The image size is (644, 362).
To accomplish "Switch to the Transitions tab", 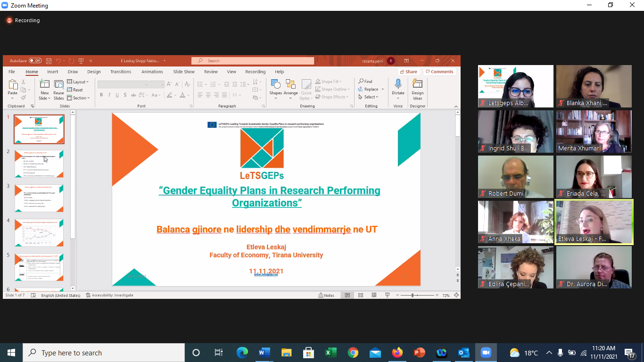I will pyautogui.click(x=121, y=72).
